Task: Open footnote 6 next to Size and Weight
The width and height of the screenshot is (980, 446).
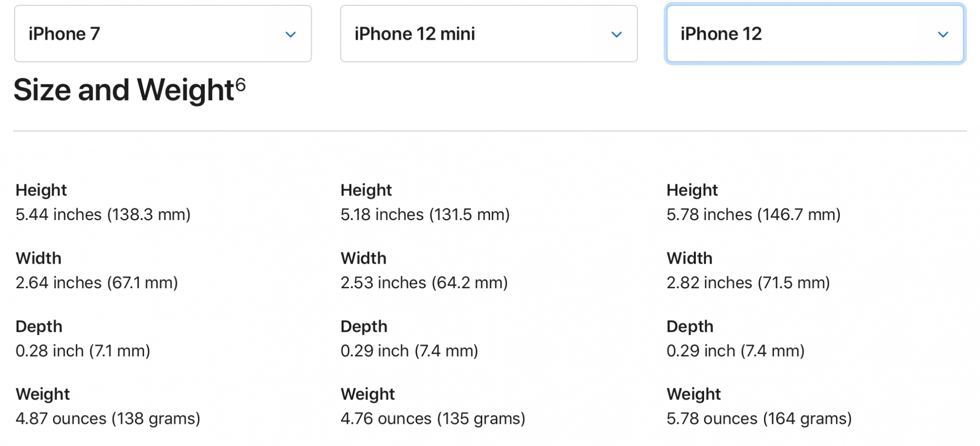Action: point(241,84)
